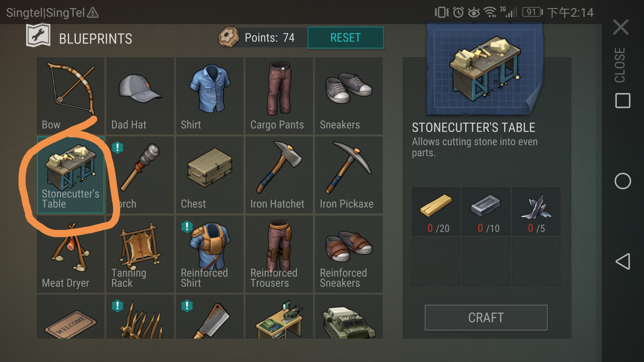Viewport: 644px width, 362px height.
Task: Select the Bow blueprint
Action: [70, 96]
